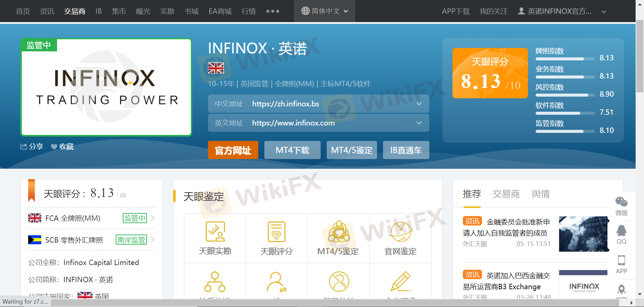This screenshot has width=644, height=307.
Task: Expand the 中文地址 URL dropdown
Action: 419,104
